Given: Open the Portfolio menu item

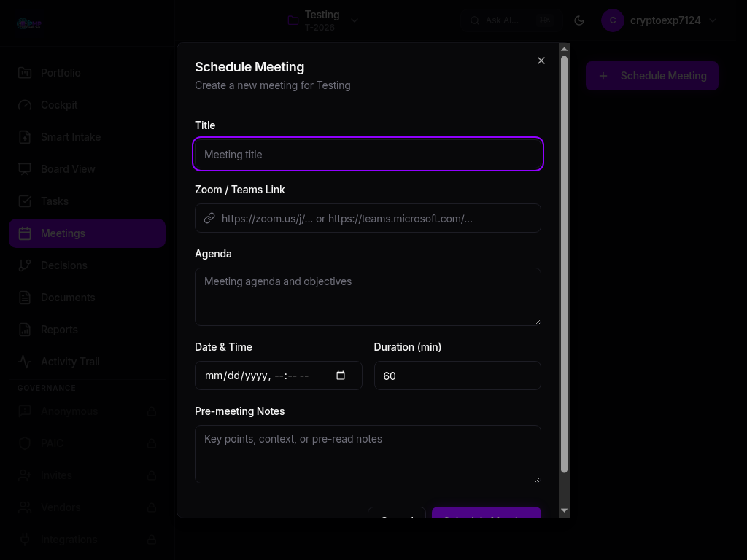Looking at the screenshot, I should [x=88, y=73].
